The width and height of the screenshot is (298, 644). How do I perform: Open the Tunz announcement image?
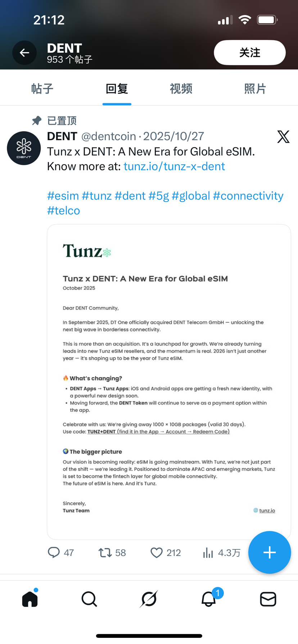(169, 382)
